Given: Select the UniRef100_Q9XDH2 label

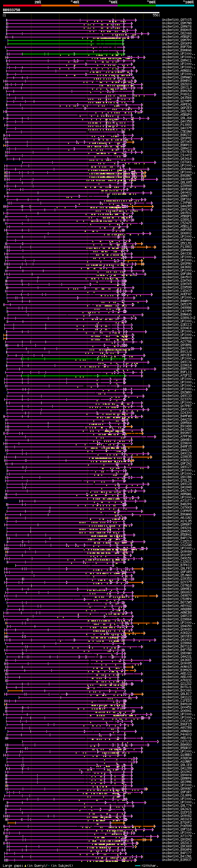Looking at the screenshot, I should (x=177, y=839).
